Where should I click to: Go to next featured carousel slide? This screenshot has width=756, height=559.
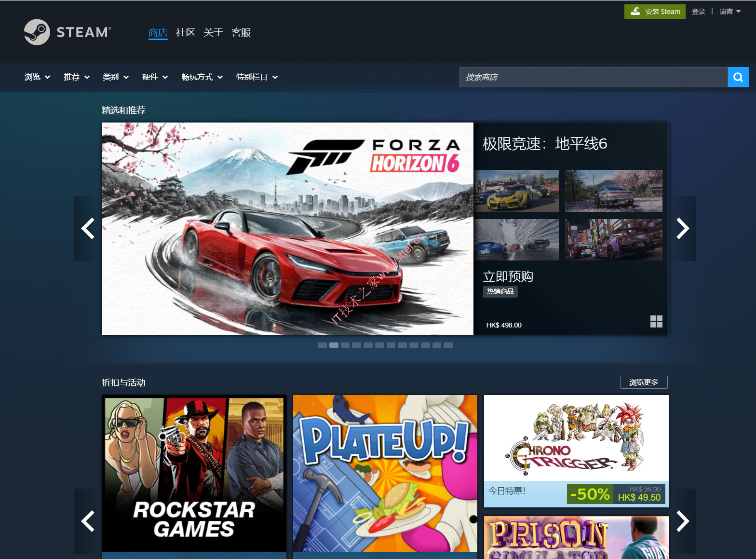(682, 229)
